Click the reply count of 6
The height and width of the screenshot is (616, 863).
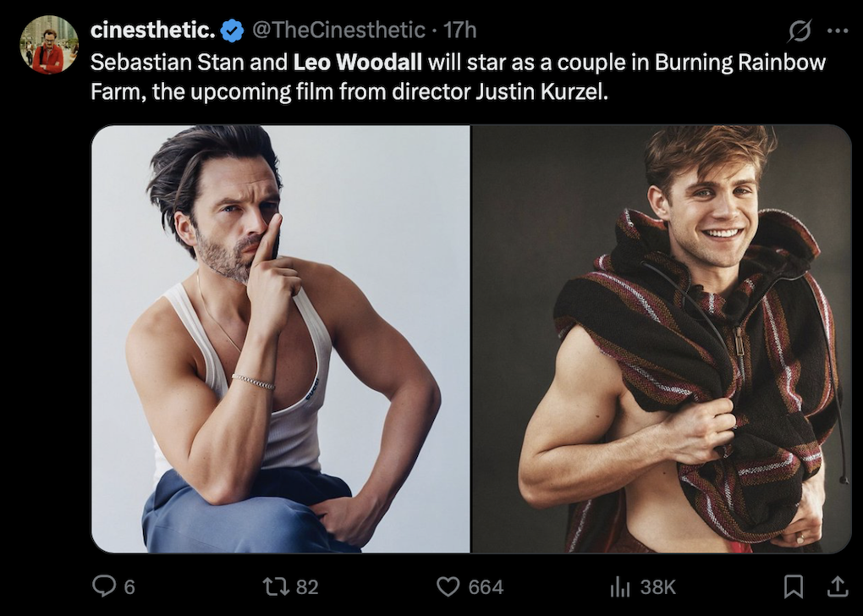point(129,586)
